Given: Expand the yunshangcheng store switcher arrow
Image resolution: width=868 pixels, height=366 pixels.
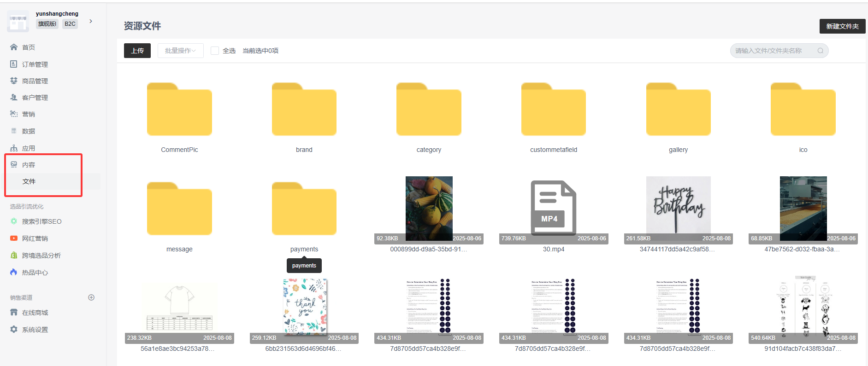Looking at the screenshot, I should tap(91, 21).
